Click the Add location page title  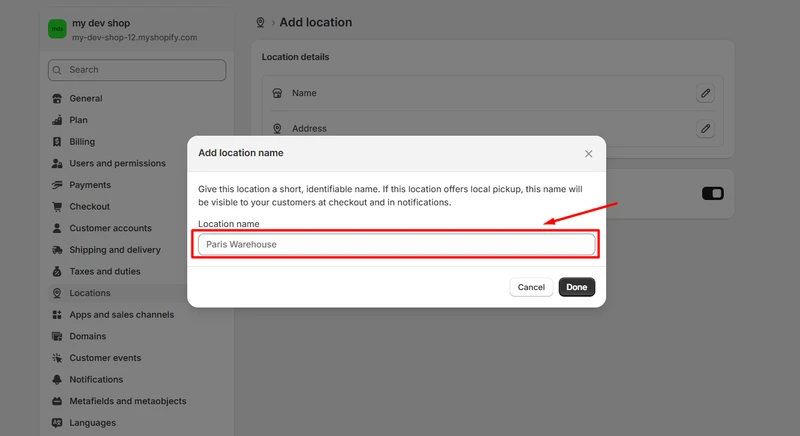[315, 22]
